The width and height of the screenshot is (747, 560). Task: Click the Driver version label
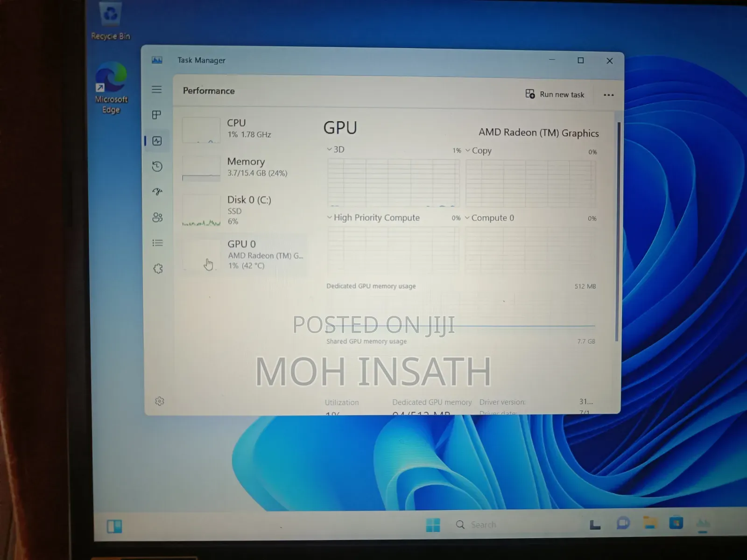point(502,402)
